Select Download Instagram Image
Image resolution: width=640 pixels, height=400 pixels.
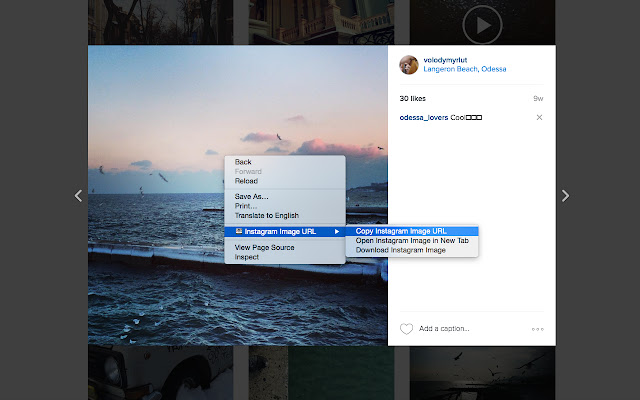(400, 250)
